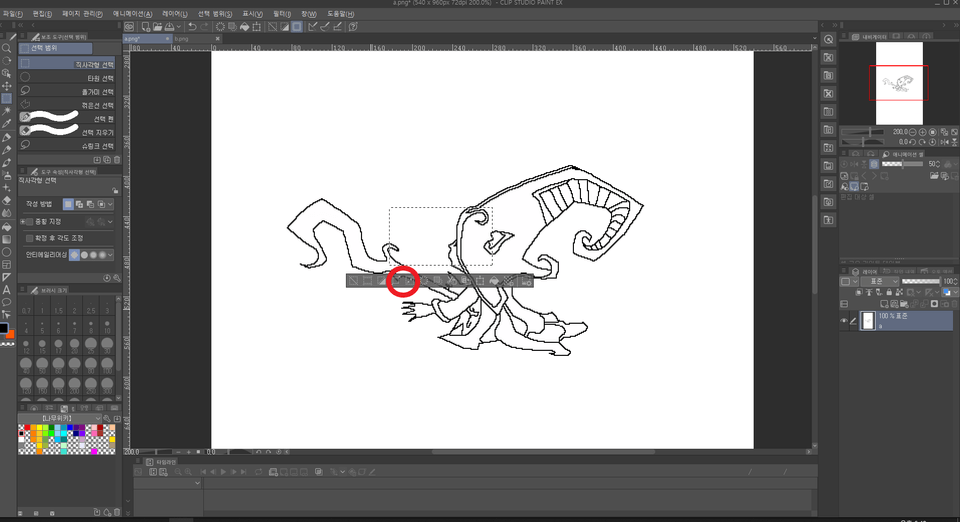Open selection launcher settings icon

pos(527,281)
